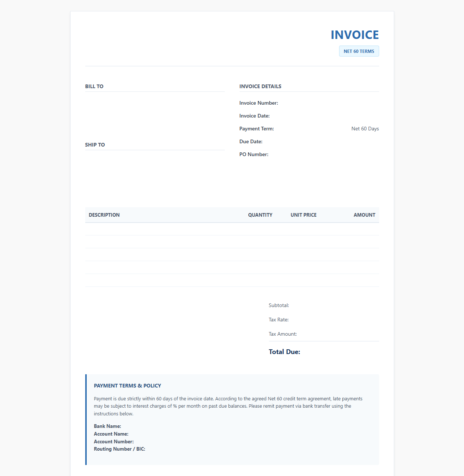Image resolution: width=464 pixels, height=476 pixels.
Task: Click the UNIT PRICE column header
Action: pyautogui.click(x=303, y=215)
